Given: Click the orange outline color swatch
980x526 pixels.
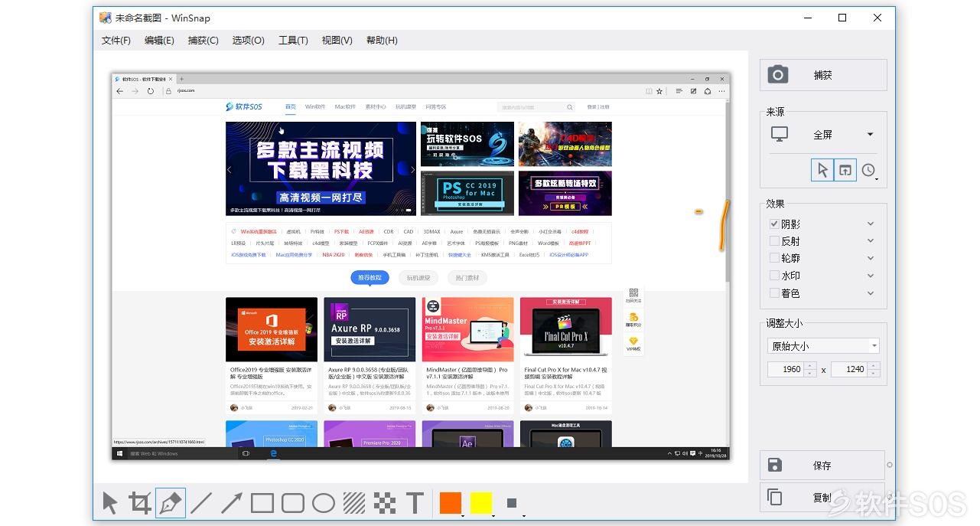Looking at the screenshot, I should tap(451, 503).
